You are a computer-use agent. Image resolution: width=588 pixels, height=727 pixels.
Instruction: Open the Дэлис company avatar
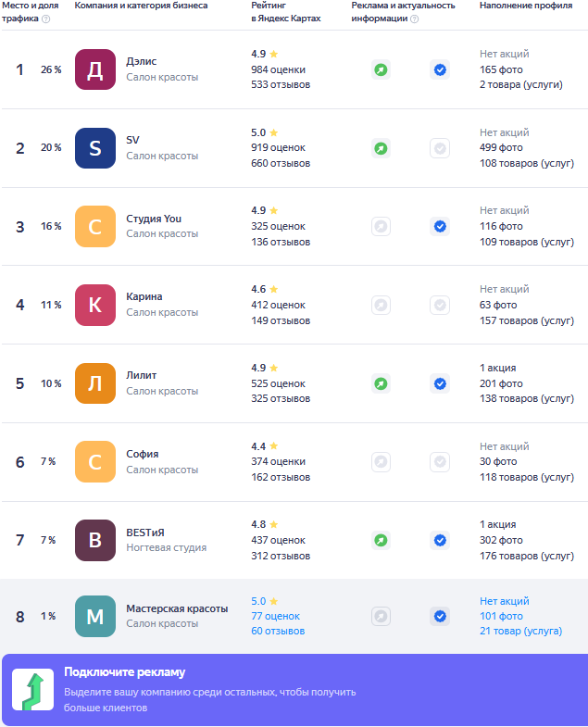(x=94, y=69)
